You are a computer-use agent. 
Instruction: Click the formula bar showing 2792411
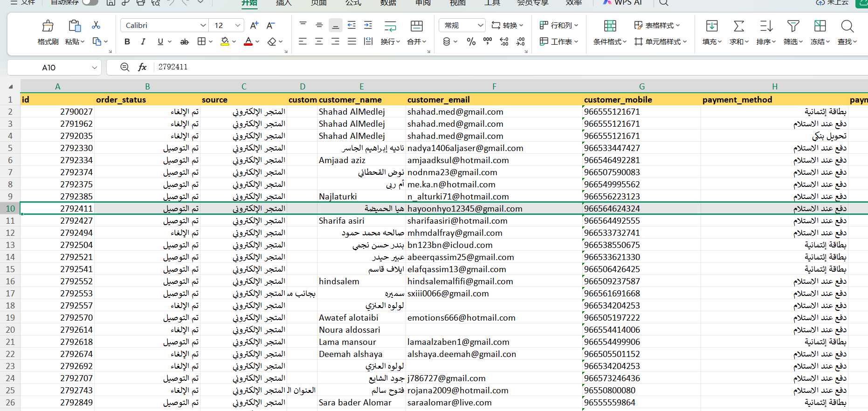(510, 67)
